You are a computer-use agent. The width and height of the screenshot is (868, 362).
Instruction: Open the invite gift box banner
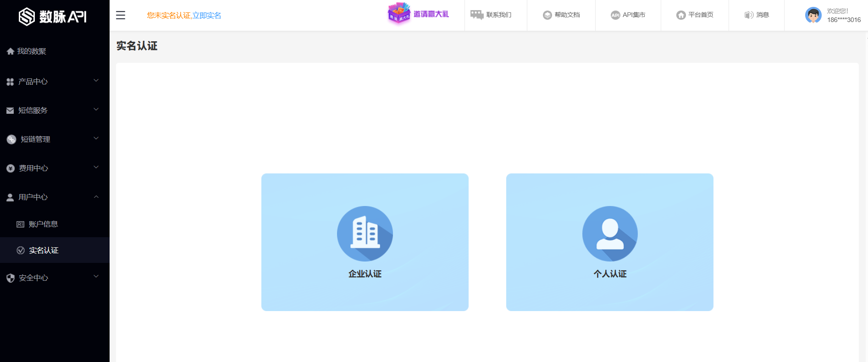coord(399,13)
